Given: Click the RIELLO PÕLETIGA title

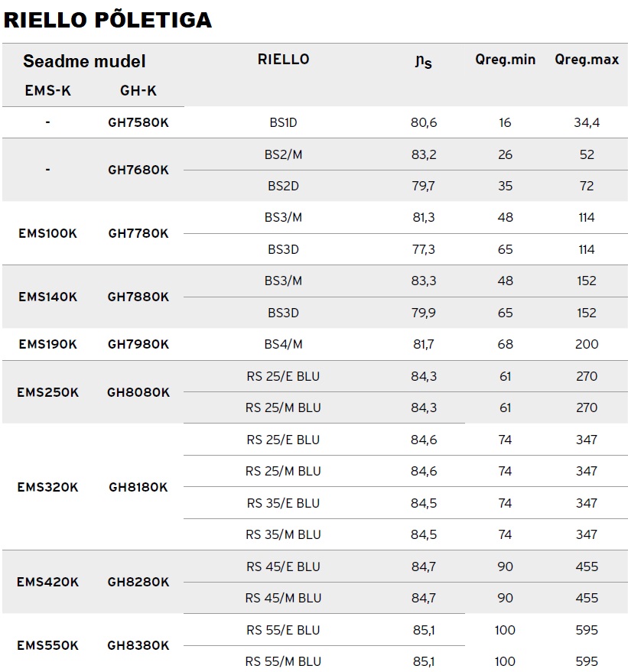Looking at the screenshot, I should 108,20.
